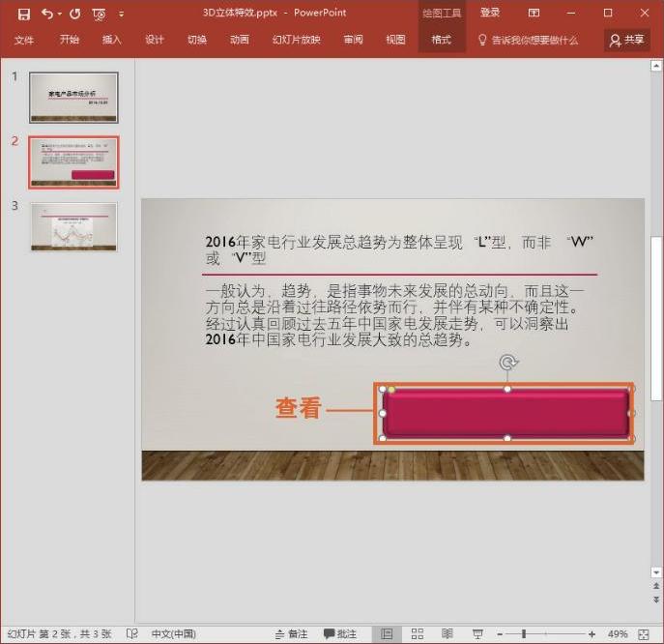This screenshot has height=644, width=664.
Task: Start Slide Show from status bar icon
Action: coord(477,633)
